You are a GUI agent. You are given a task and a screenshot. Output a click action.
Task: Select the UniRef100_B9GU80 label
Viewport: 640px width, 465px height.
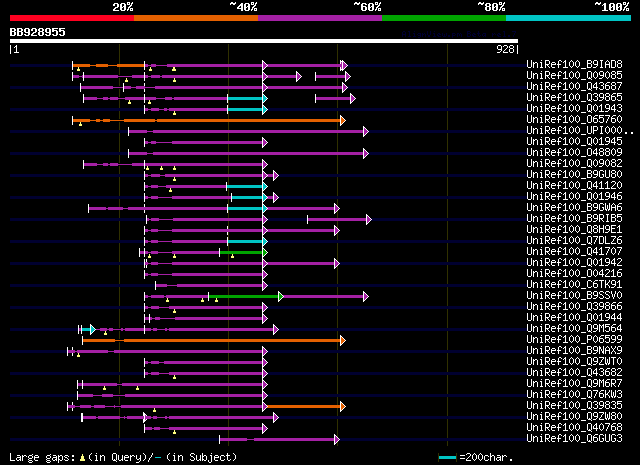tap(574, 175)
